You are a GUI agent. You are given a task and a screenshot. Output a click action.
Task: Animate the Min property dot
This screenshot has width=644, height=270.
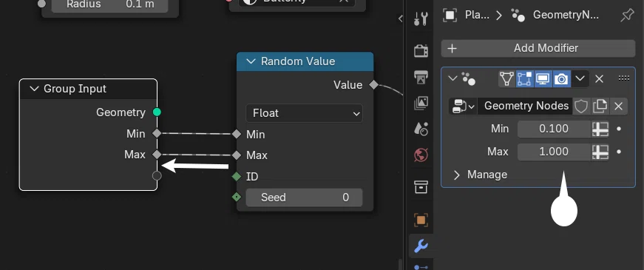click(x=619, y=129)
